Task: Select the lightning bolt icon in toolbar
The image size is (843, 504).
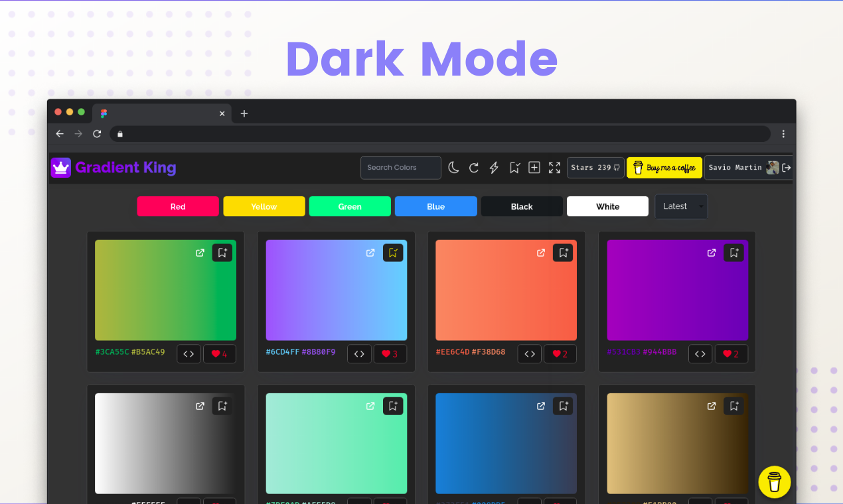Action: pos(493,168)
